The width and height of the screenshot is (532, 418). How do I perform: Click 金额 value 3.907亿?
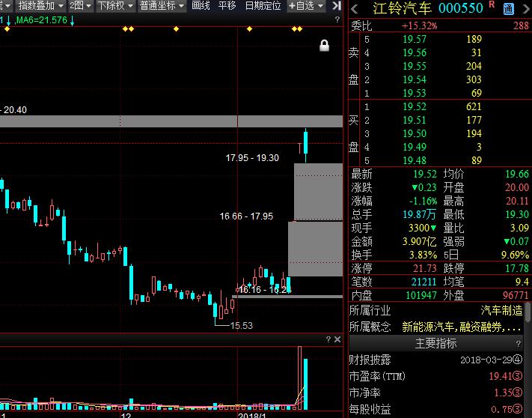point(419,241)
